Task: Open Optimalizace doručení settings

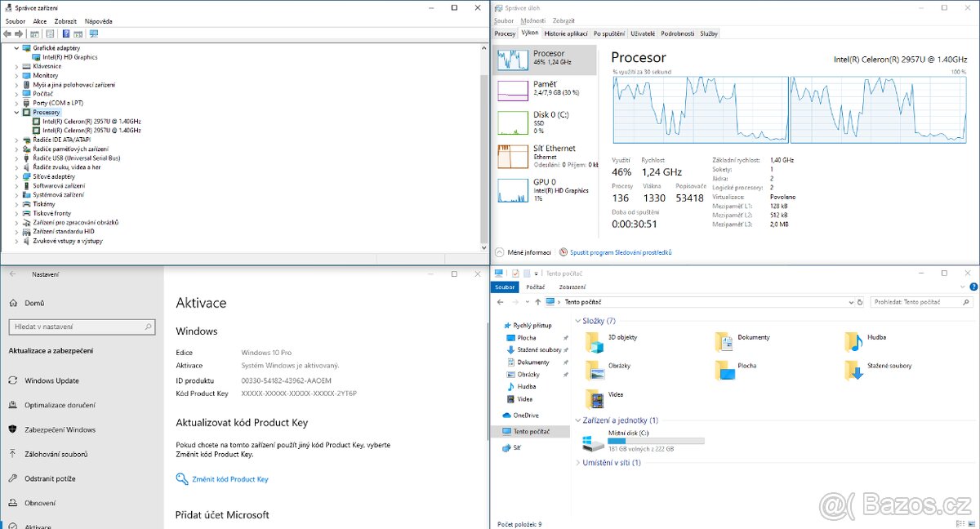Action: pos(60,405)
